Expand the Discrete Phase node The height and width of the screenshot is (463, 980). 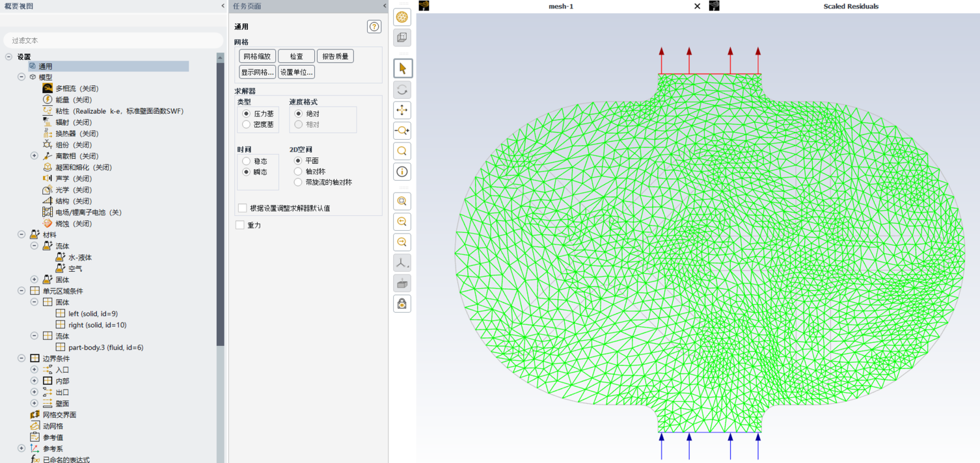(34, 156)
